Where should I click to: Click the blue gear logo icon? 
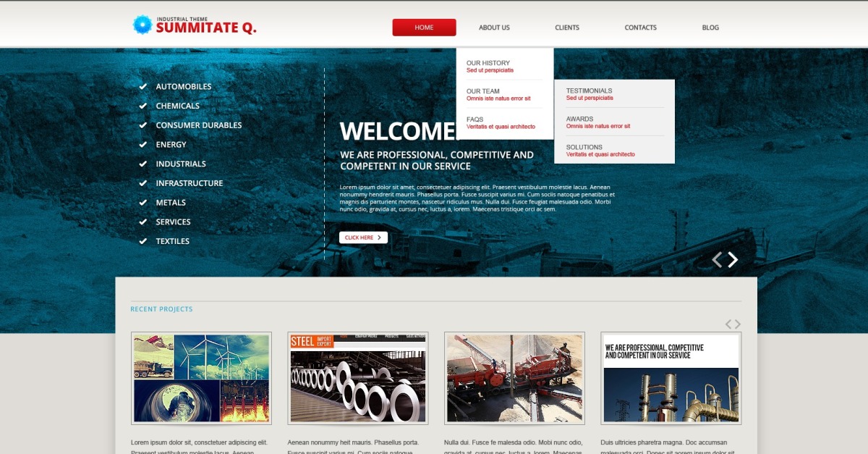tap(142, 25)
